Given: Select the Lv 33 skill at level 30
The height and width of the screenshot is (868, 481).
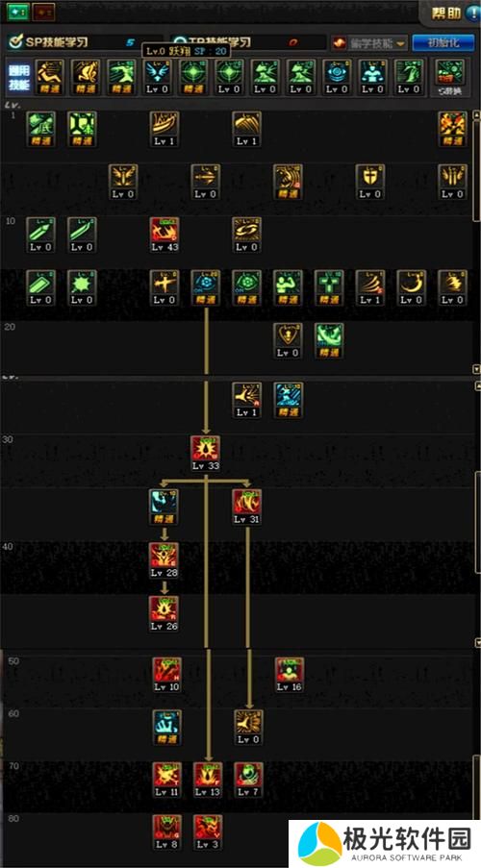Looking at the screenshot, I should tap(206, 450).
